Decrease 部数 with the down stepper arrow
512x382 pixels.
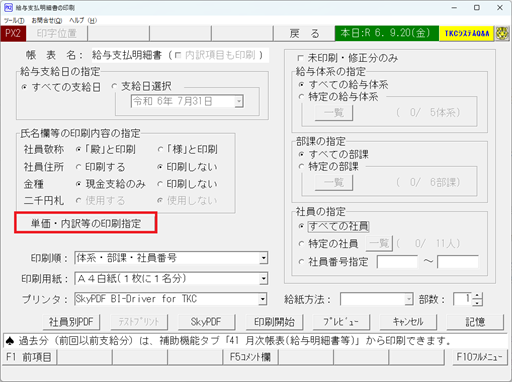[477, 302]
